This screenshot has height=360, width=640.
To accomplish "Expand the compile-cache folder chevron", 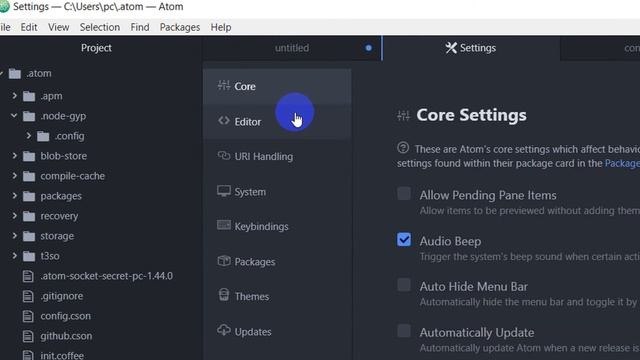I will pyautogui.click(x=15, y=176).
